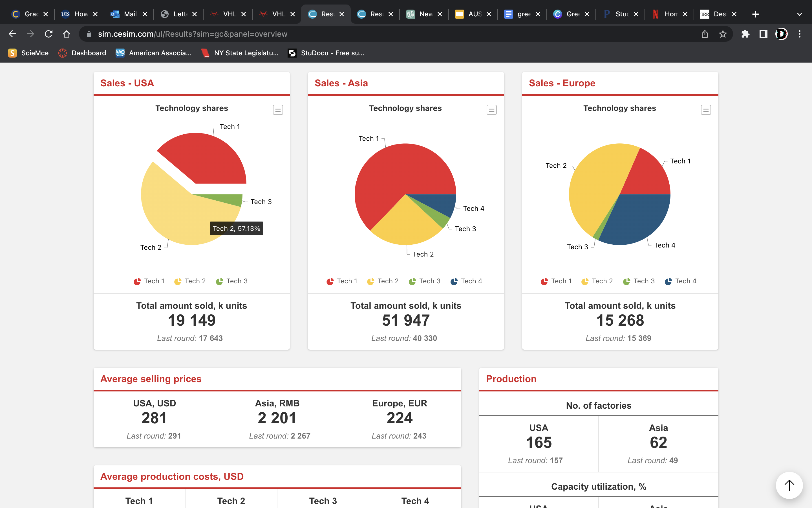
Task: Bookmark this page with the star
Action: coord(723,34)
